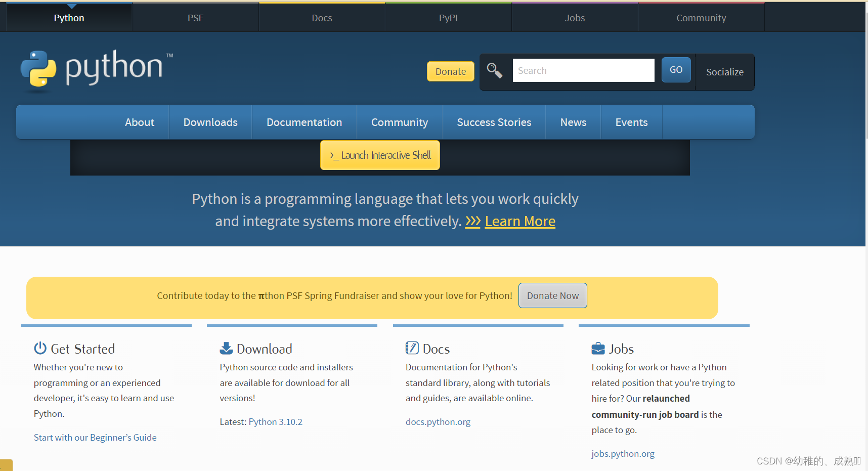This screenshot has height=471, width=868.
Task: Open the Jobs top tab
Action: click(575, 18)
